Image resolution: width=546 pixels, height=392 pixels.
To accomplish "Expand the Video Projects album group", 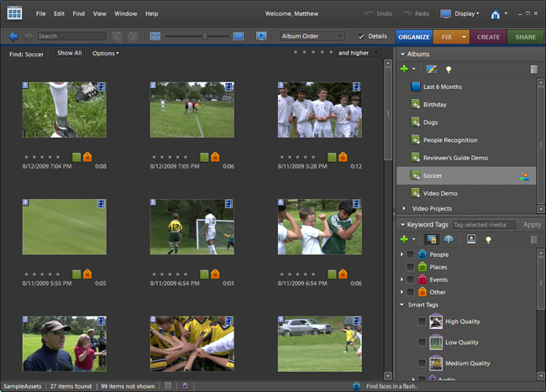I will click(x=404, y=208).
